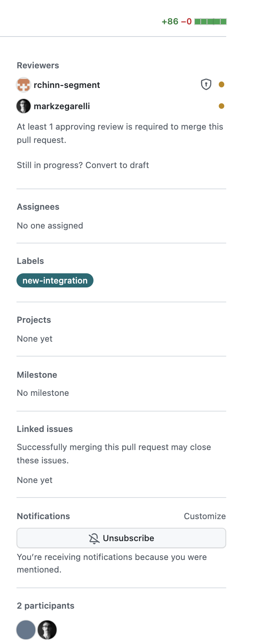Open second participant's photo avatar
This screenshot has width=260, height=644.
47,630
